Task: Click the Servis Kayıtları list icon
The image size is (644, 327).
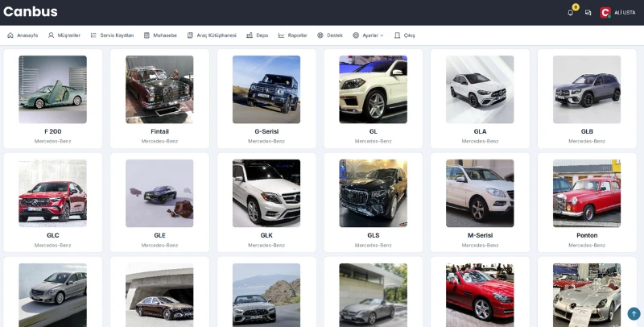Action: point(93,35)
